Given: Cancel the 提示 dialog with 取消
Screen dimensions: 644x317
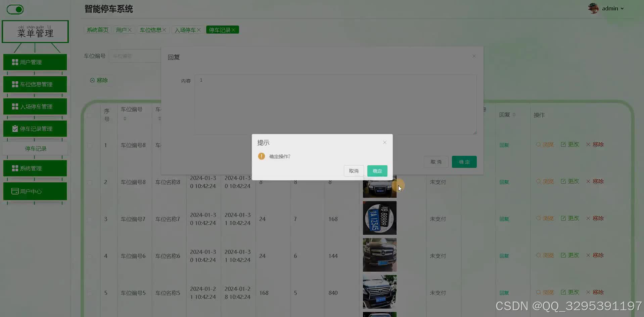Looking at the screenshot, I should 354,171.
